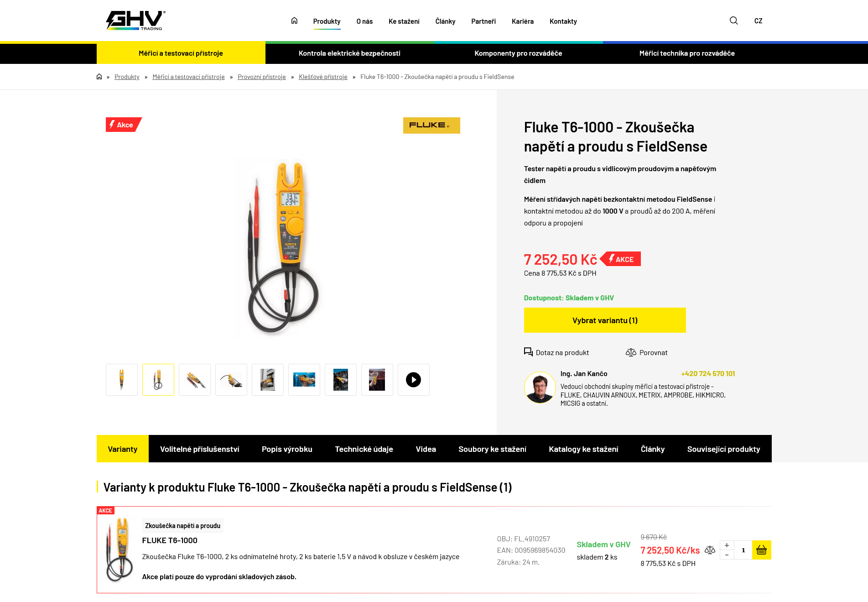Switch to Technické údaje tab
The height and width of the screenshot is (602, 868).
pos(364,449)
